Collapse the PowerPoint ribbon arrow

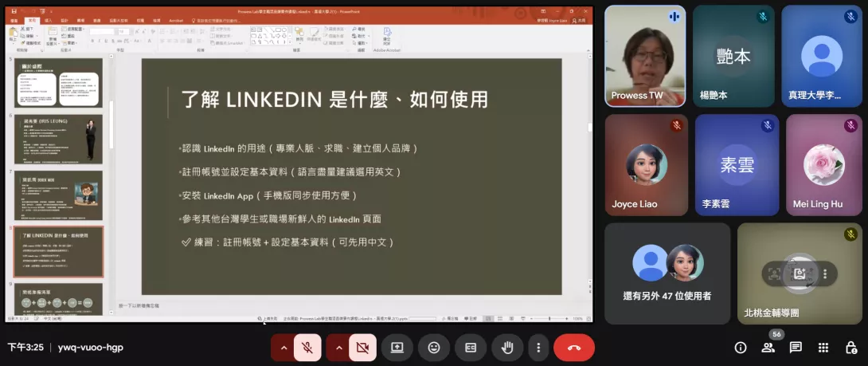(588, 50)
